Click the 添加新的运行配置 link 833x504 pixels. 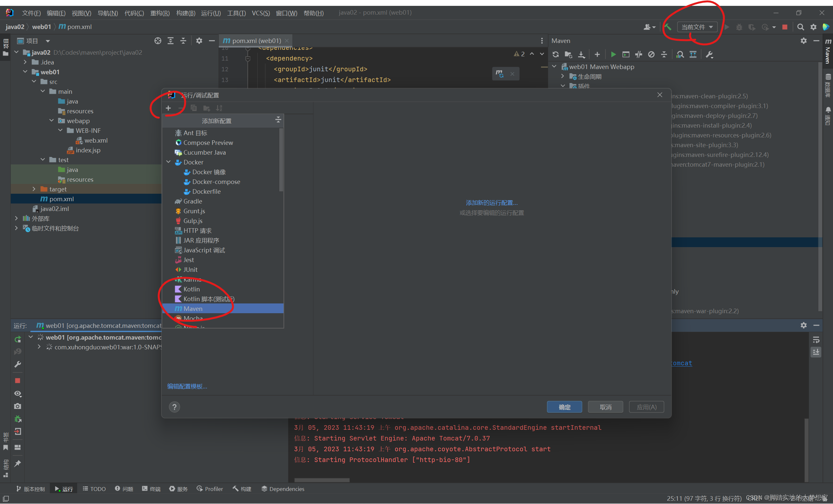point(492,203)
